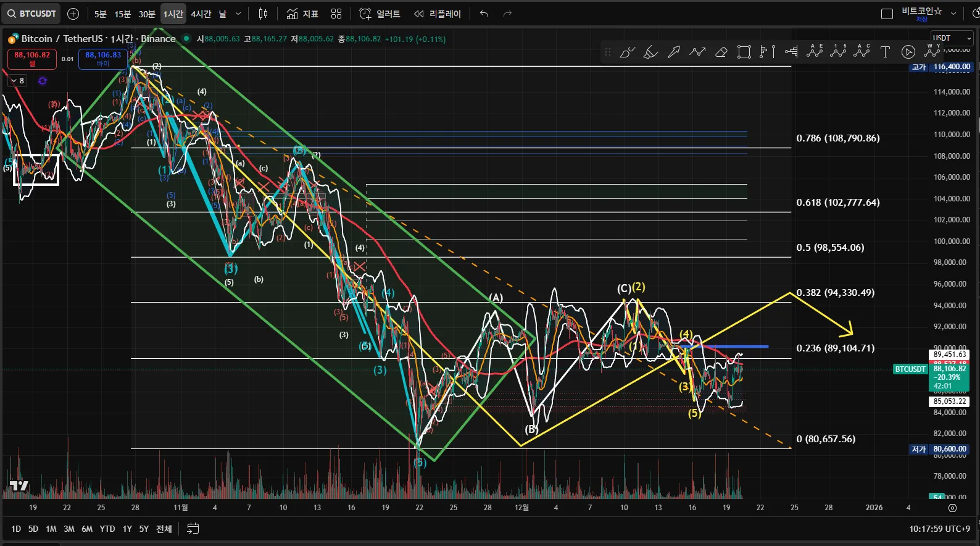Image resolution: width=980 pixels, height=546 pixels.
Task: Choose the Arrow drawing tool
Action: (x=674, y=52)
